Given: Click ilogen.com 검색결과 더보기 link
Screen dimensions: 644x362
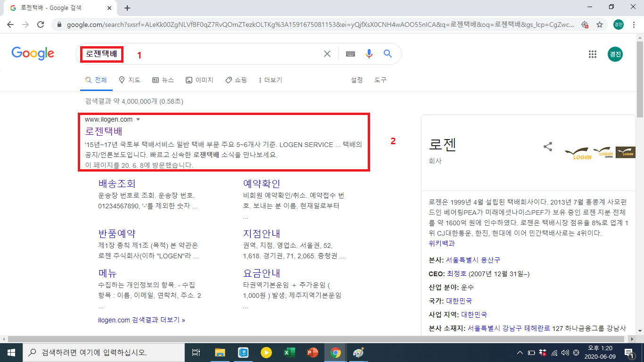Looking at the screenshot, I should click(141, 320).
